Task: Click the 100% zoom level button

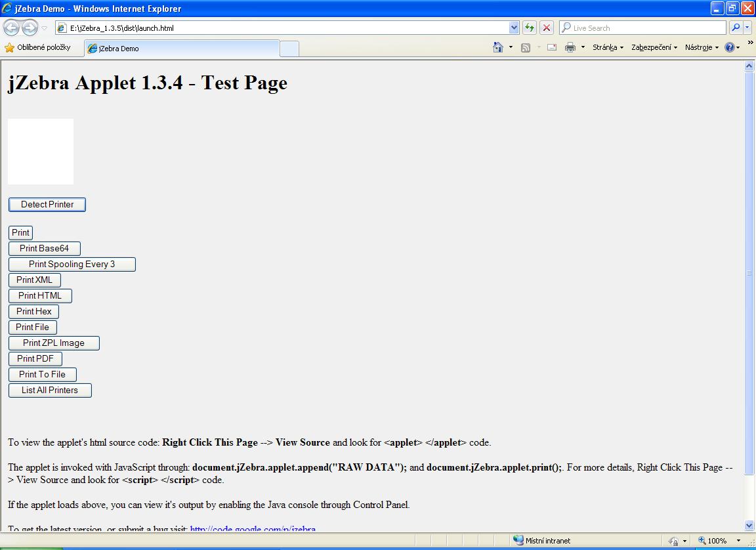Action: click(712, 541)
